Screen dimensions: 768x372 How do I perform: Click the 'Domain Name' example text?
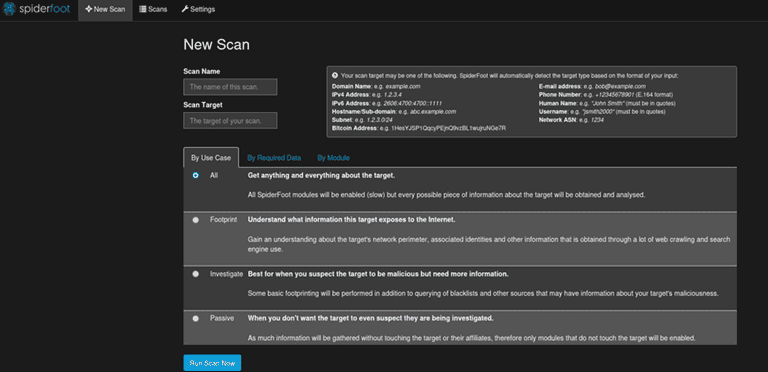[376, 86]
